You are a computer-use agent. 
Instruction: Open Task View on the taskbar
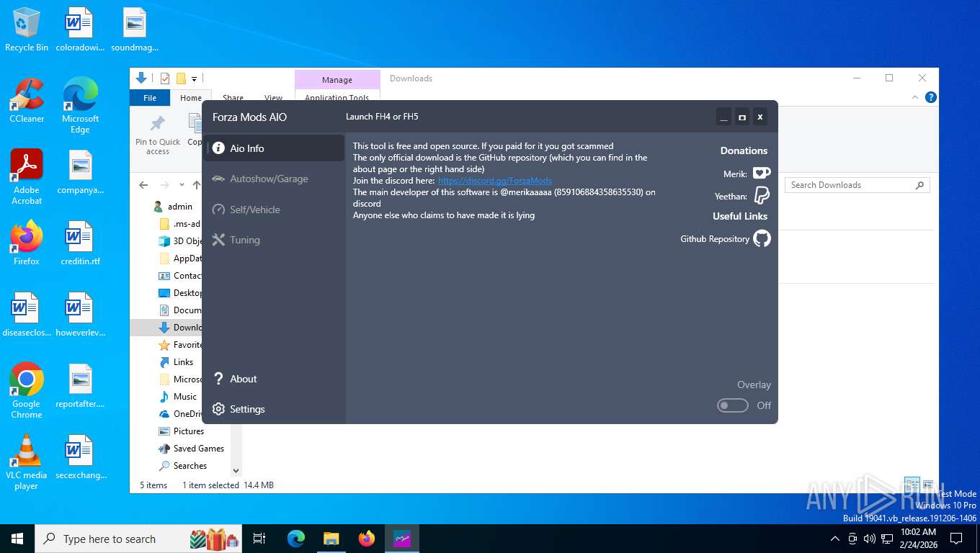tap(259, 539)
